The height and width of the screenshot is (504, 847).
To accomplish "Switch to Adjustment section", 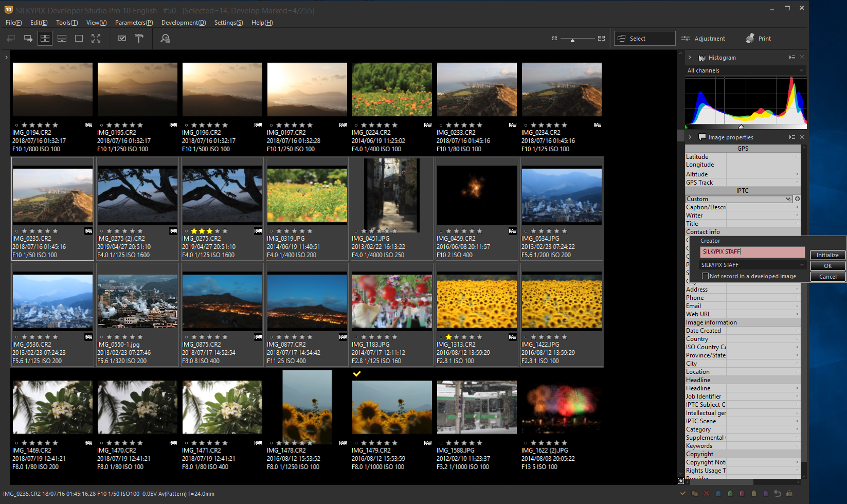I will (x=704, y=39).
